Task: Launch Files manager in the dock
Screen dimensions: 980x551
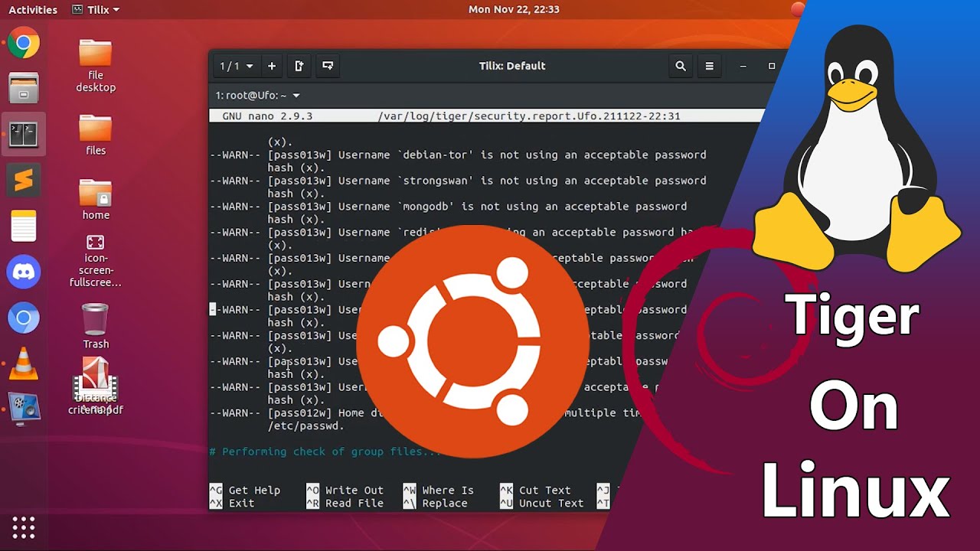Action: (x=24, y=89)
